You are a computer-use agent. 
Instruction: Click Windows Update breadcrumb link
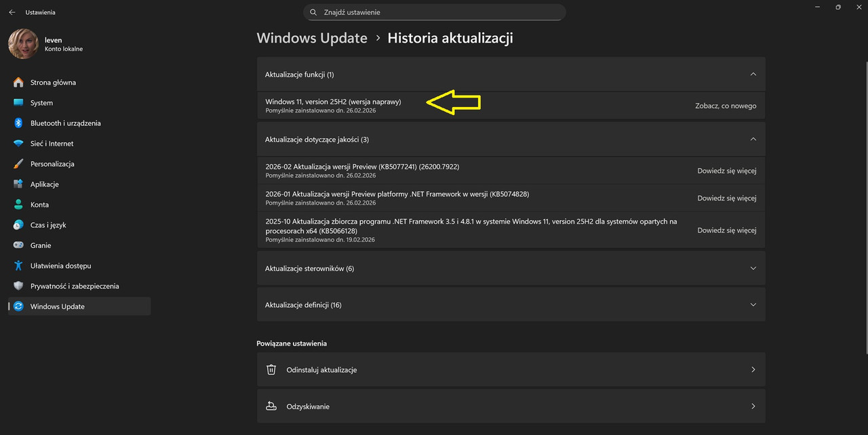click(312, 38)
